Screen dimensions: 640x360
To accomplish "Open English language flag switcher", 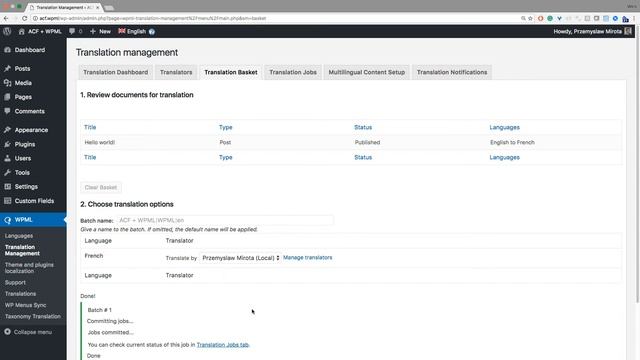I will 122,31.
